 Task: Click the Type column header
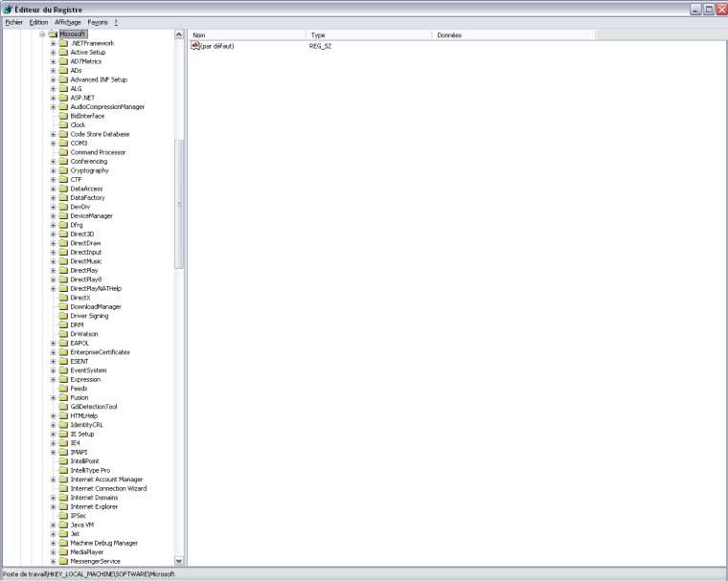(x=369, y=34)
